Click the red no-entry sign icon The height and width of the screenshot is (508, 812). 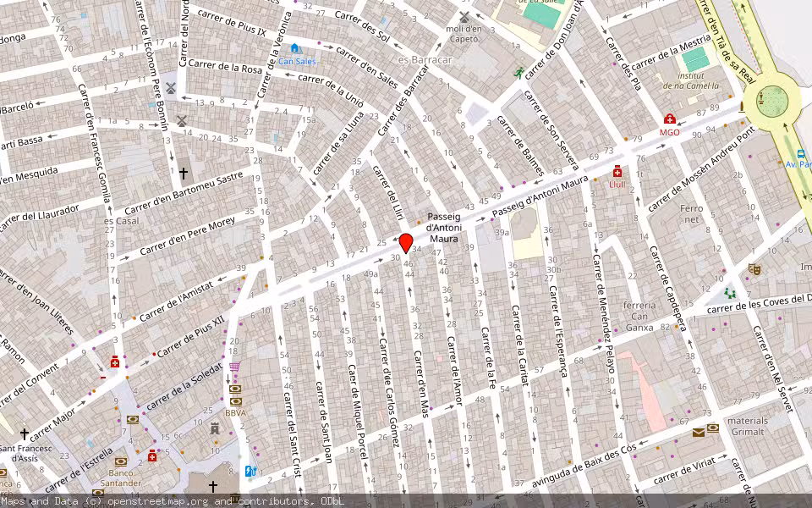(102, 378)
